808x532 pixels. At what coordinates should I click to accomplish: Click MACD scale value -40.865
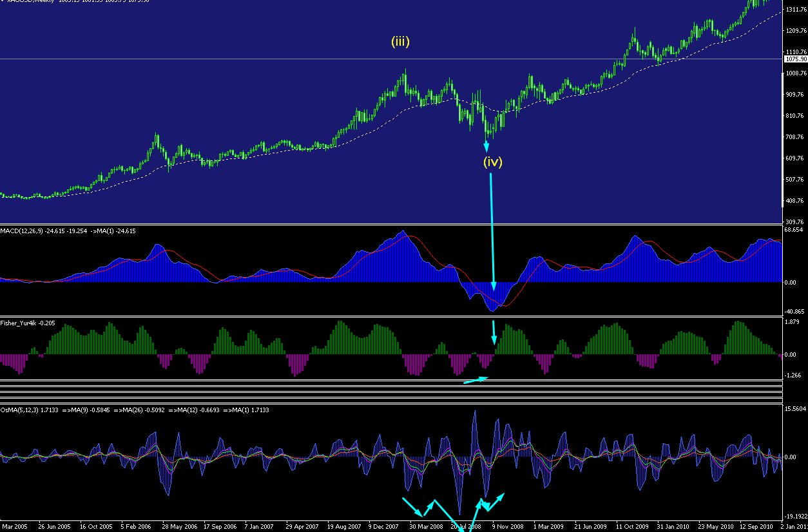pyautogui.click(x=796, y=311)
